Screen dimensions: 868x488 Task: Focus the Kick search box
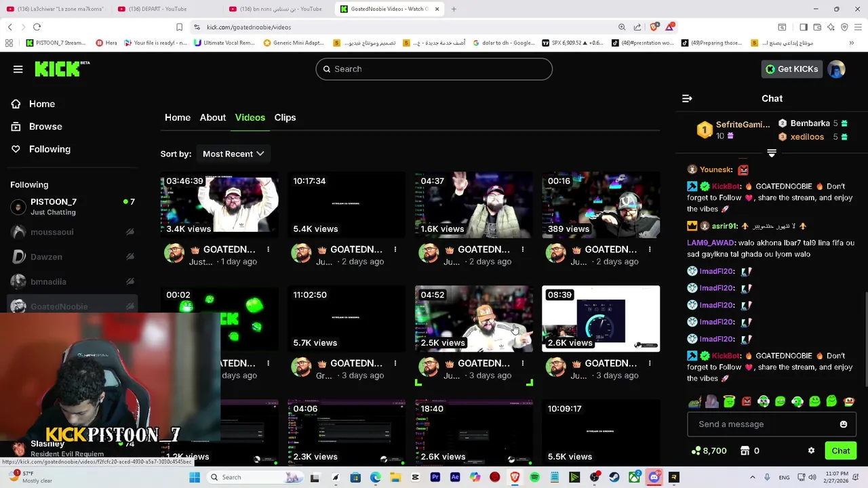tap(434, 69)
